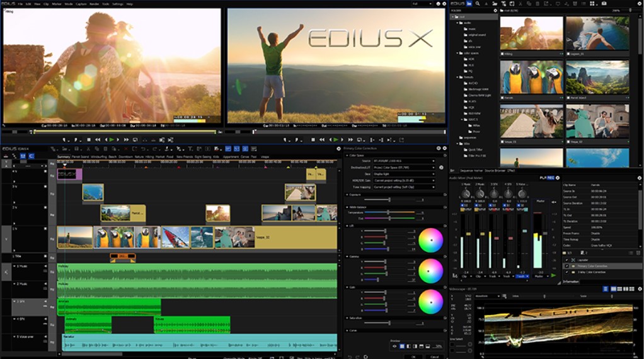Rewind in the source Player monitor
The image size is (644, 359).
98,140
